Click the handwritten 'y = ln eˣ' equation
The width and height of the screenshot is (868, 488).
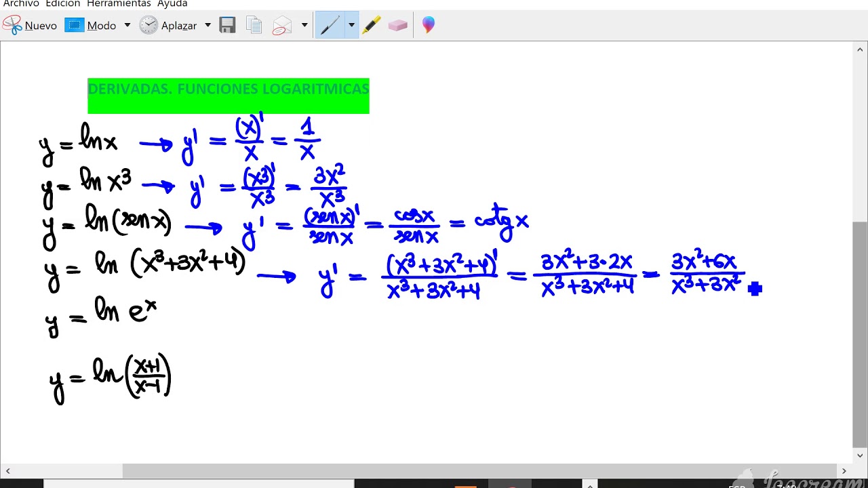click(x=101, y=317)
